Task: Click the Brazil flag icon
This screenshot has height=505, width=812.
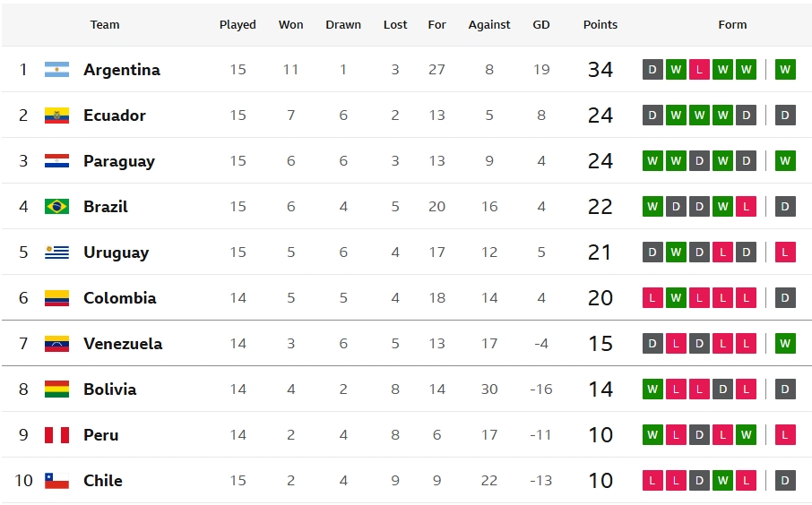Action: tap(56, 207)
